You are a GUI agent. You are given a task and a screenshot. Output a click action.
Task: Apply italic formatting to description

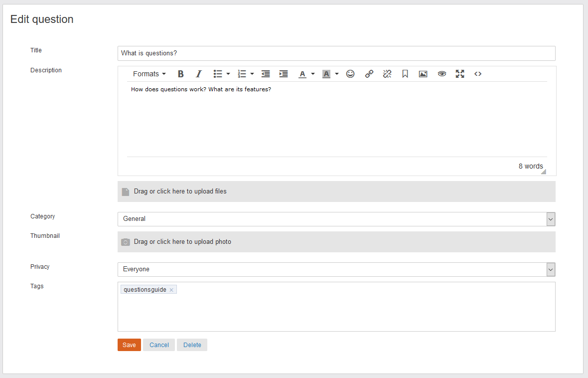point(198,74)
